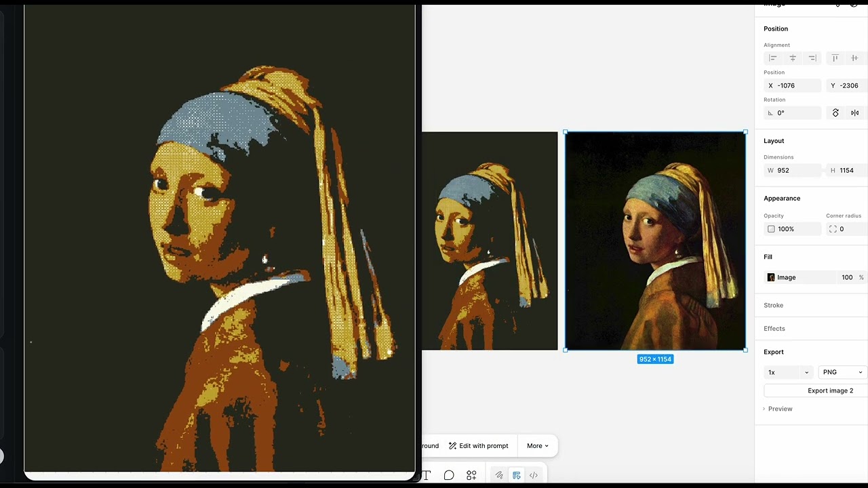Open the More dropdown menu

tap(538, 446)
